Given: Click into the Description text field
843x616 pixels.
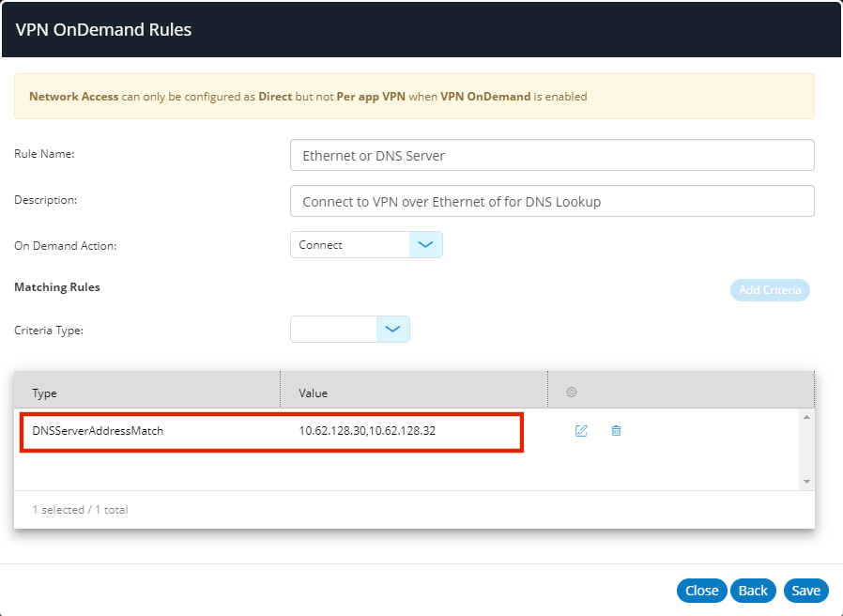Looking at the screenshot, I should pos(552,201).
